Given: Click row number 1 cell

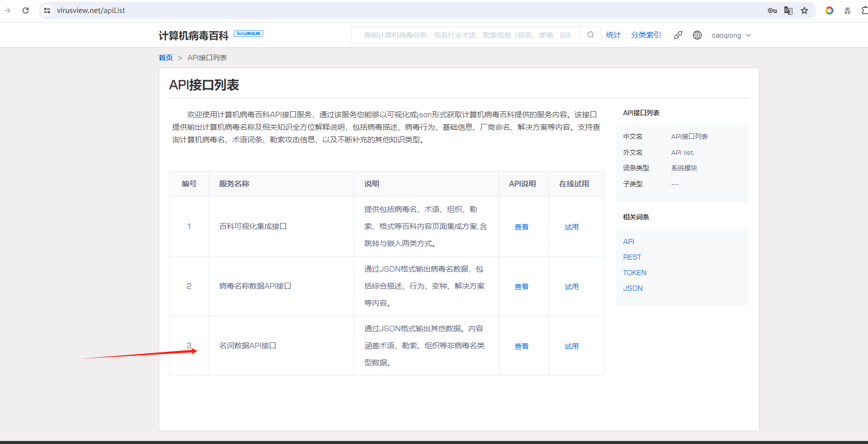Looking at the screenshot, I should 189,227.
